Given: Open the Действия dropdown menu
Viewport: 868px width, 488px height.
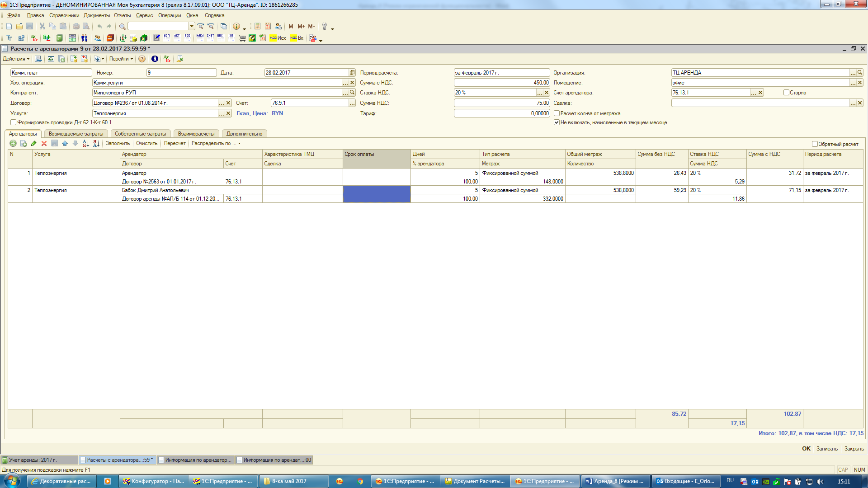Looking at the screenshot, I should 16,59.
